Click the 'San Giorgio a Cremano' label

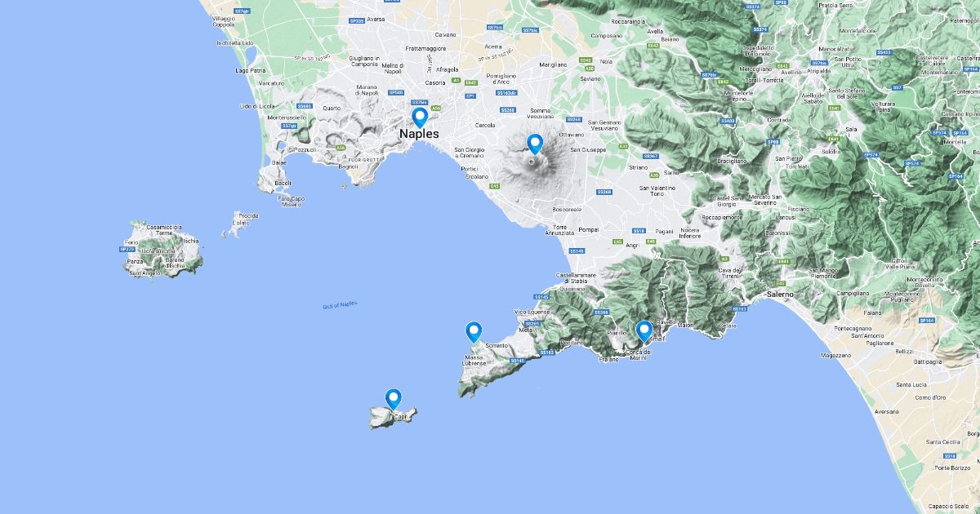tap(470, 153)
